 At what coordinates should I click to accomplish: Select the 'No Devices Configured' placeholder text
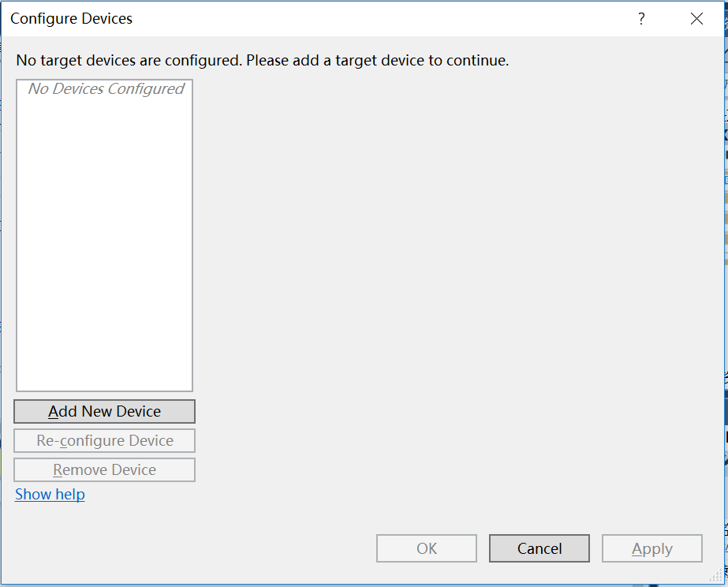click(x=106, y=88)
